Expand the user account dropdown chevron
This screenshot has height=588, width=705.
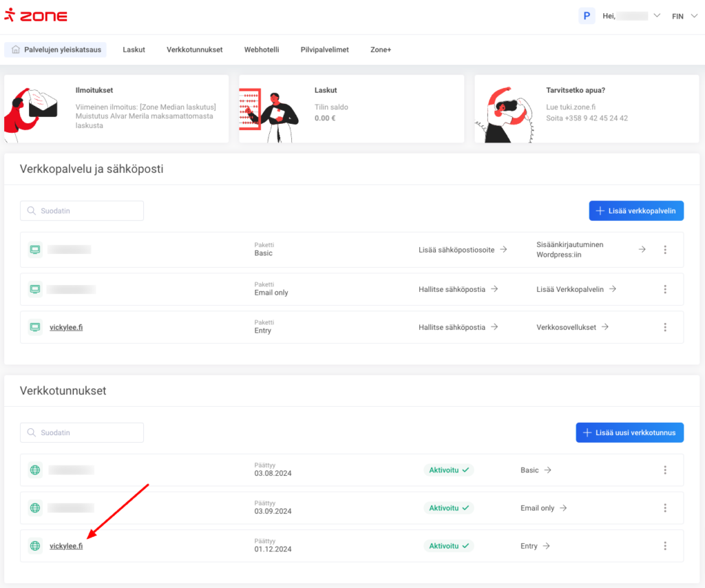coord(656,16)
